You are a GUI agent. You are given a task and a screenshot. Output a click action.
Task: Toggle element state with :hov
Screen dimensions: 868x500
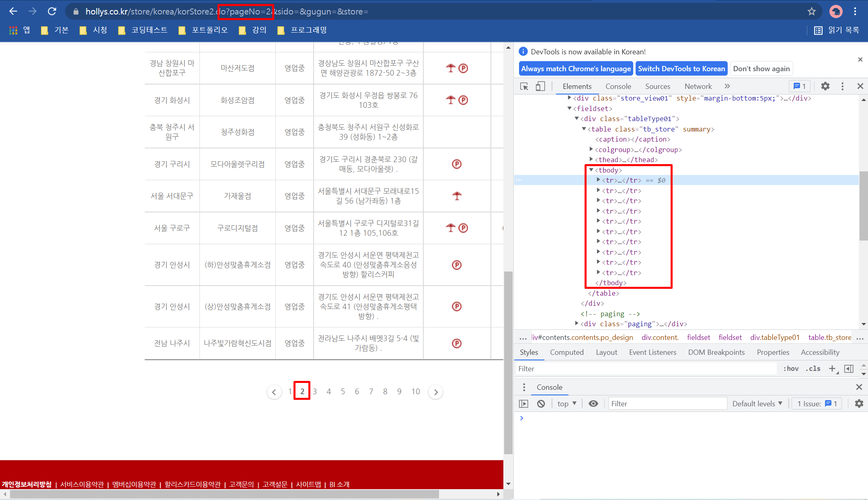click(791, 368)
